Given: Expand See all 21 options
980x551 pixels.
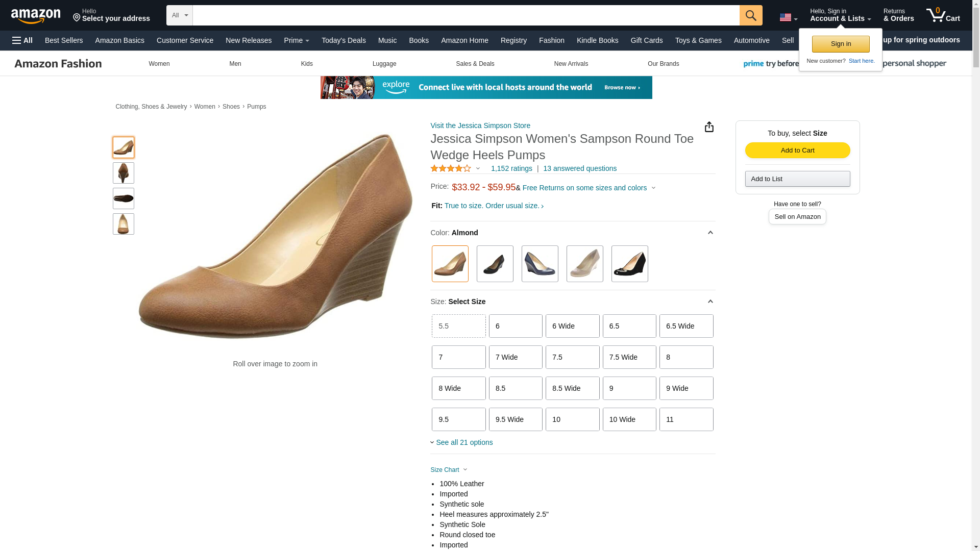Looking at the screenshot, I should [463, 442].
